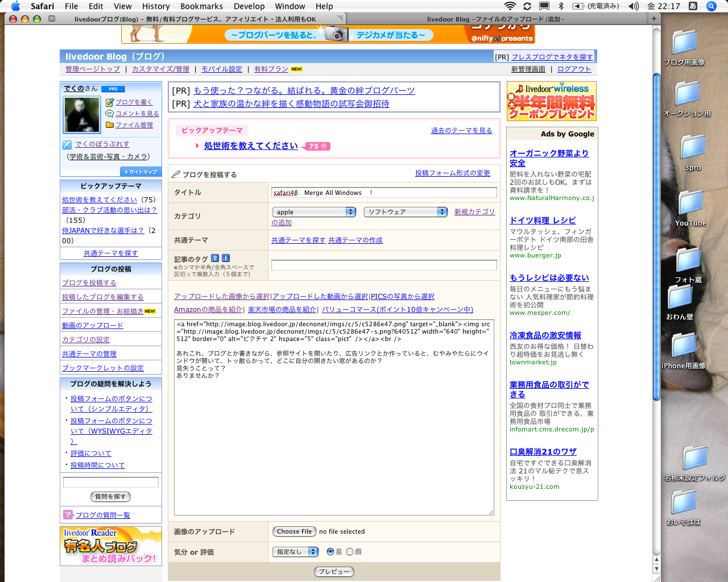Open the Apple menu

click(15, 6)
